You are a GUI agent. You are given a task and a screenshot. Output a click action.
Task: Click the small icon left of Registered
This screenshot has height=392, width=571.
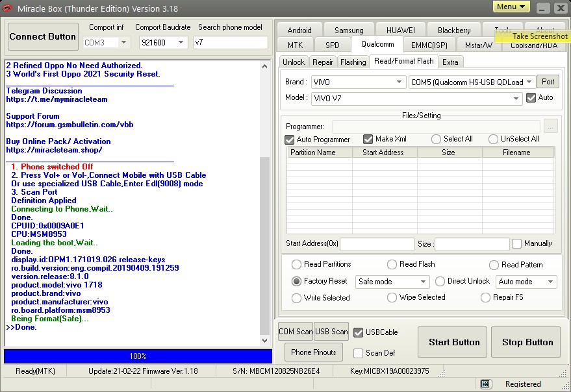coord(485,384)
